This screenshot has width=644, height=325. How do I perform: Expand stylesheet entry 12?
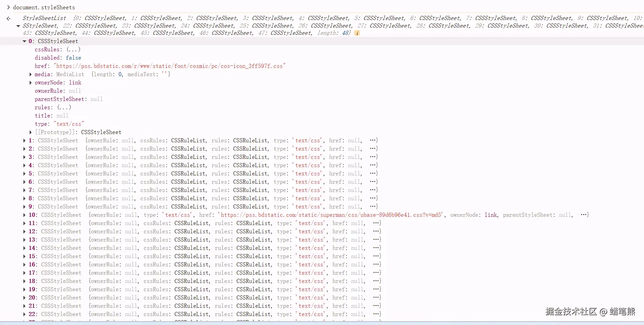coord(24,232)
